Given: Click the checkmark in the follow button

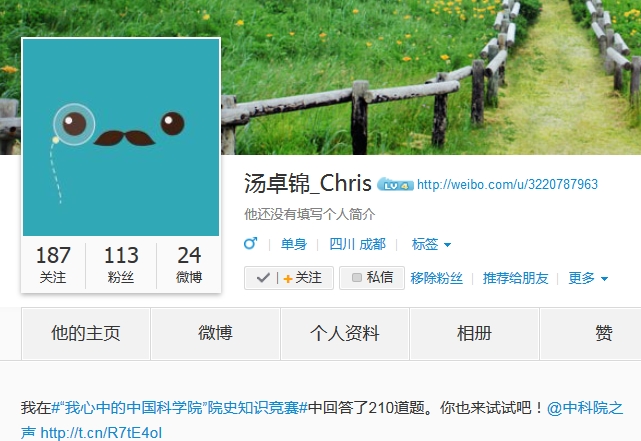Looking at the screenshot, I should tap(263, 278).
